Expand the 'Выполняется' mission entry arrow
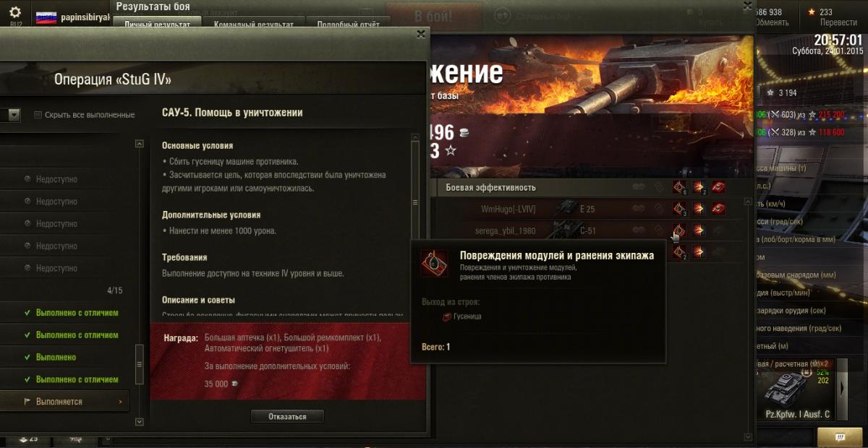Viewport: 868px width, 448px height. (x=120, y=401)
